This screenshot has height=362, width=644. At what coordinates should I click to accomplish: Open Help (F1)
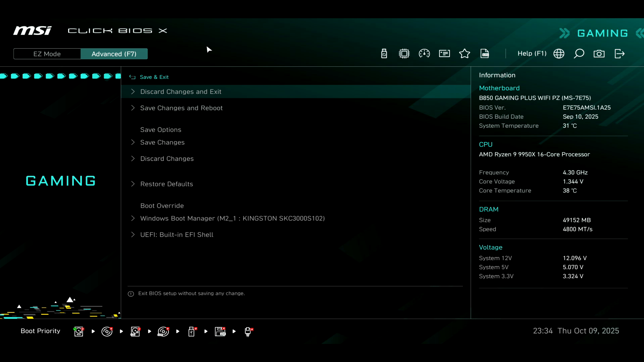pyautogui.click(x=532, y=54)
